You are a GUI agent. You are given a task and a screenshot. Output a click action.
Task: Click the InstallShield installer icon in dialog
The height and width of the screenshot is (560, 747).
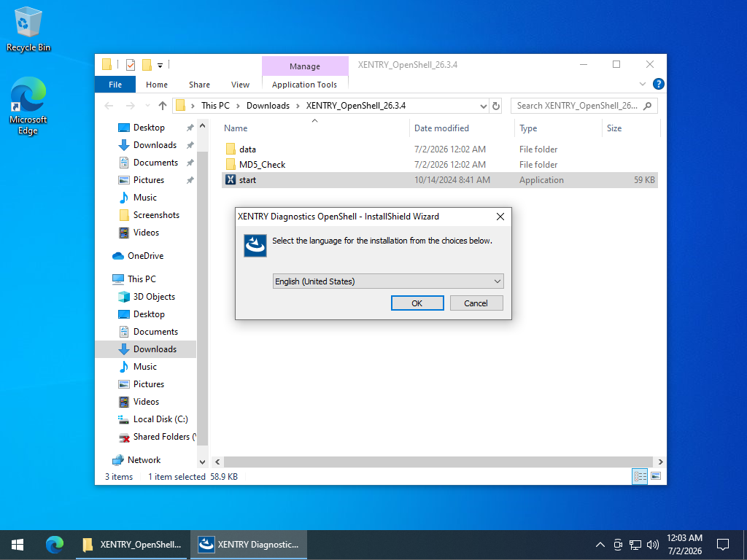tap(255, 246)
